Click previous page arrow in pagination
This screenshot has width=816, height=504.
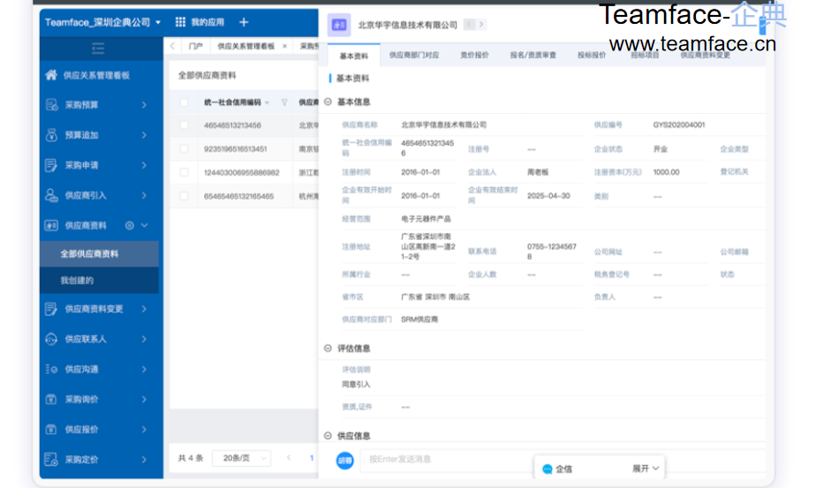(x=289, y=458)
